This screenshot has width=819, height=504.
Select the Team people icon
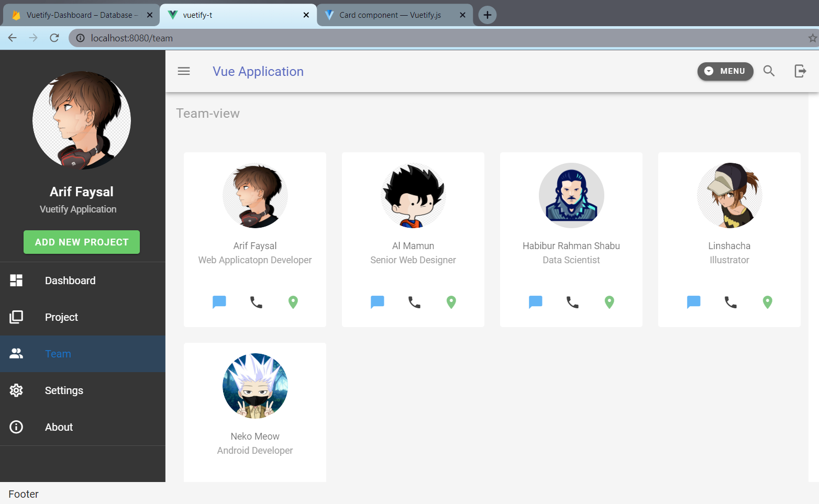pos(16,353)
